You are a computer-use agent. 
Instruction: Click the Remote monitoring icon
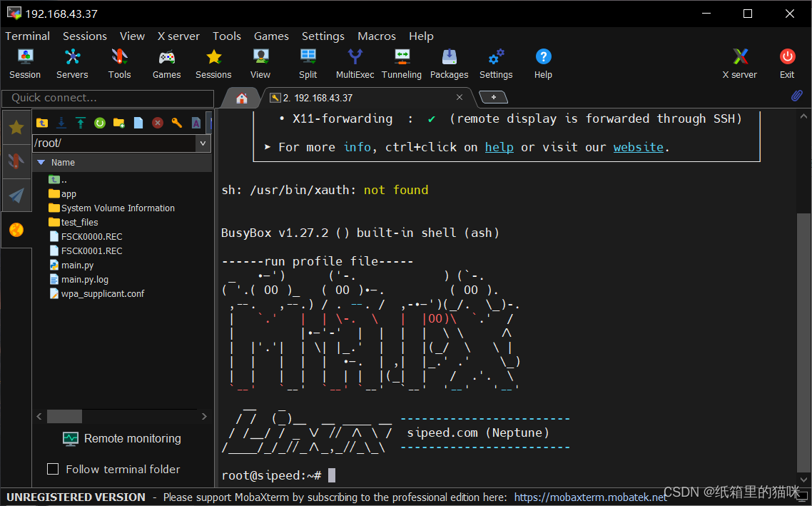point(71,439)
